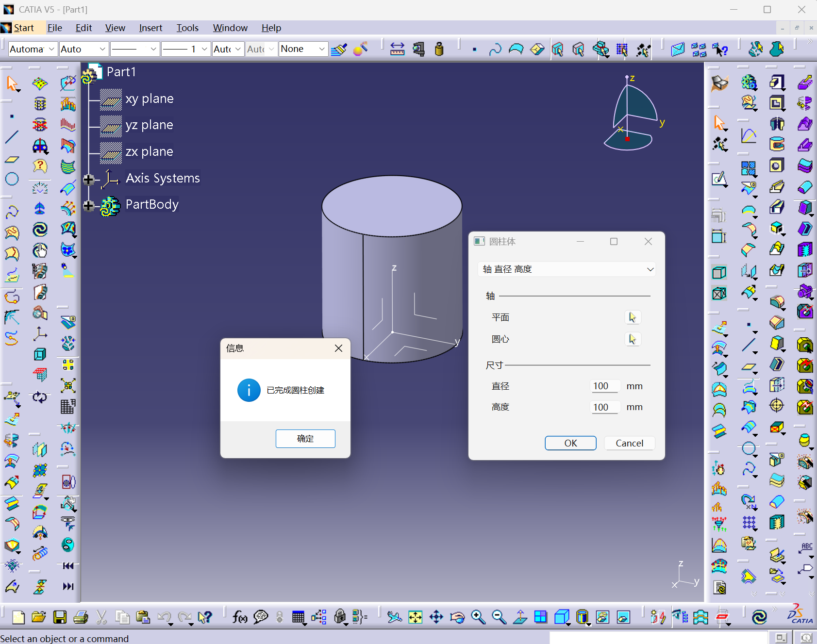Click the Select arrow tool in left toolbar
Screen dimensions: 817x644
[12, 83]
